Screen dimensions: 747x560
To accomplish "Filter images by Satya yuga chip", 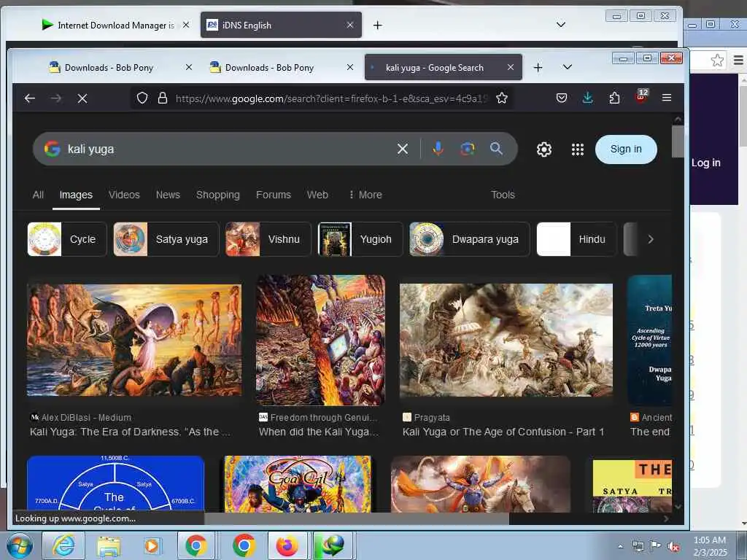I will coord(166,239).
